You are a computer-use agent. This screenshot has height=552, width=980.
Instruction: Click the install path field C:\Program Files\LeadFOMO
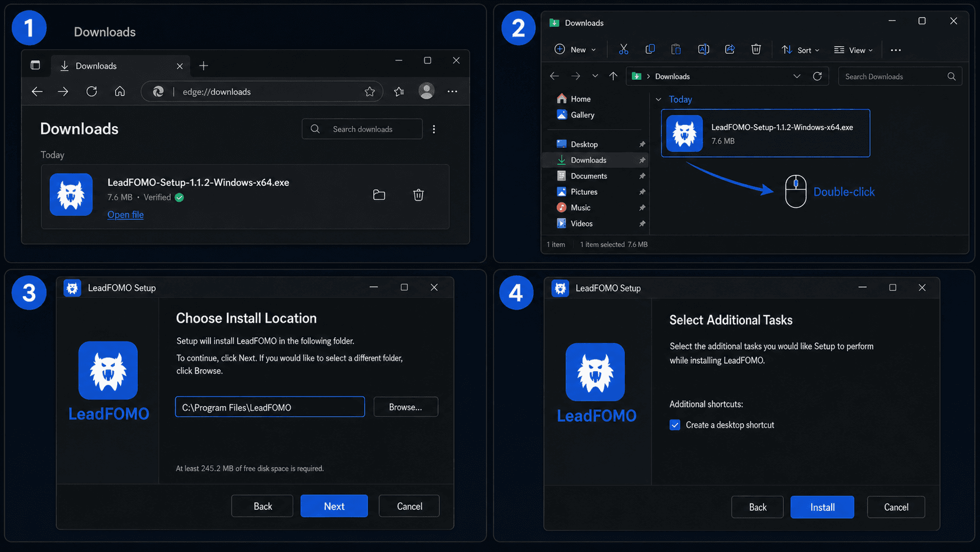(270, 407)
